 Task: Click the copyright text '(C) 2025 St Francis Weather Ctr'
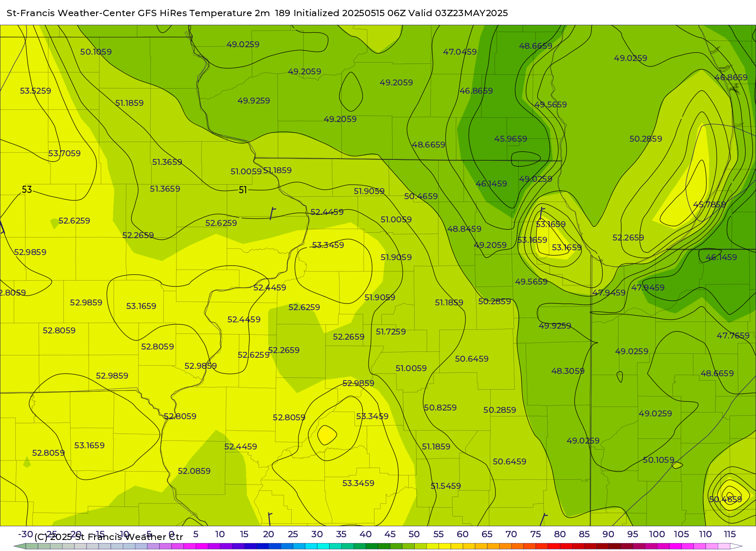(x=109, y=537)
